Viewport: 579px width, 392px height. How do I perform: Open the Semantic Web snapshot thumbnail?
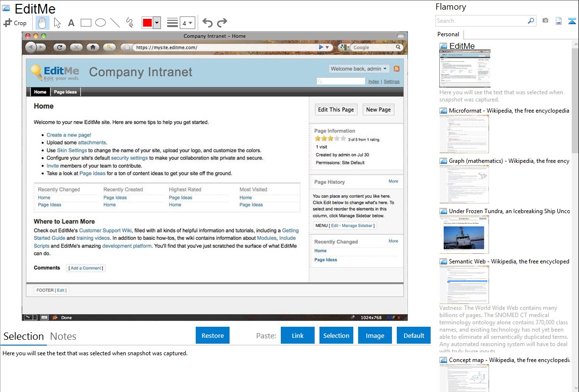[464, 285]
